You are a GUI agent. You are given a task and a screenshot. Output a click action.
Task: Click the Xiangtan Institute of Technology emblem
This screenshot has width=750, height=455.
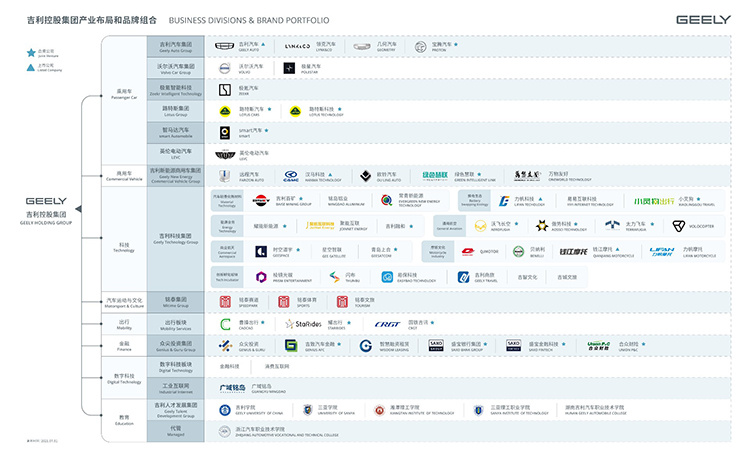[379, 411]
